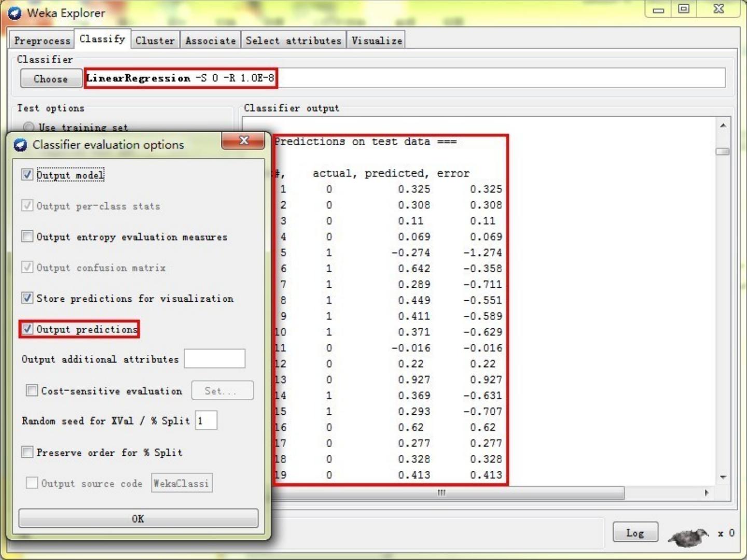
Task: Enable Cost-sensitive evaluation
Action: pos(32,390)
